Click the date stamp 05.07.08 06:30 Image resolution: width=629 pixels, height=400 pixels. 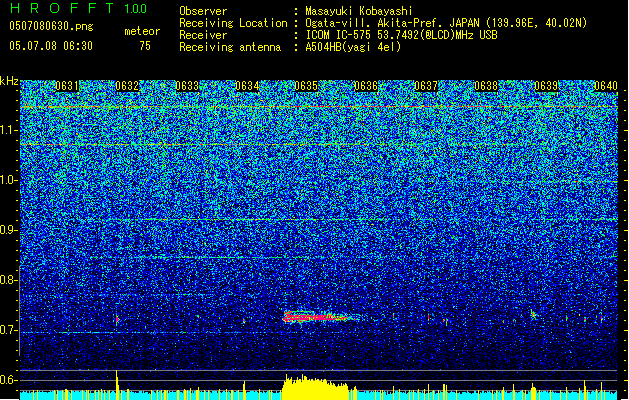point(51,46)
